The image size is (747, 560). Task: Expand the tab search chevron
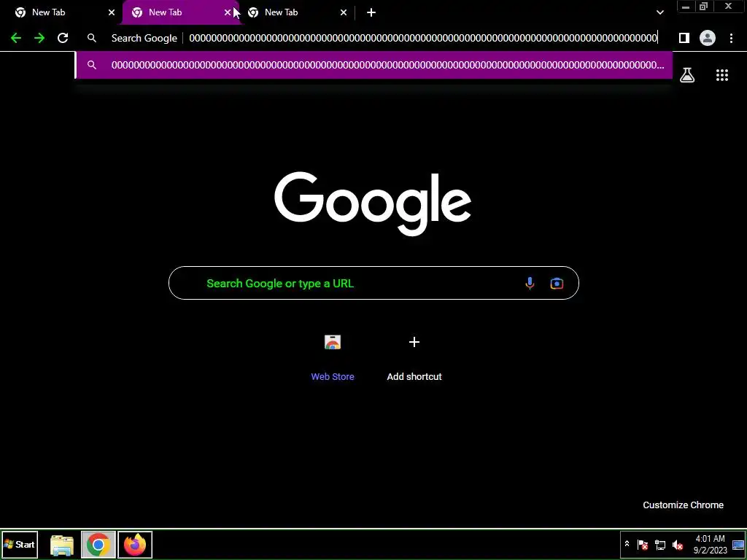tap(659, 13)
